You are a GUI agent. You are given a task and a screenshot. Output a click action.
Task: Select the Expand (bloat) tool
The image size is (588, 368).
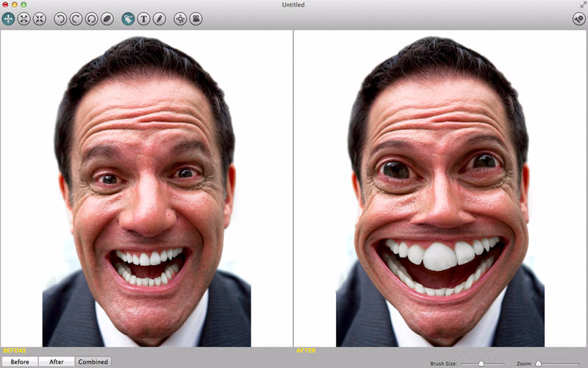click(x=24, y=18)
